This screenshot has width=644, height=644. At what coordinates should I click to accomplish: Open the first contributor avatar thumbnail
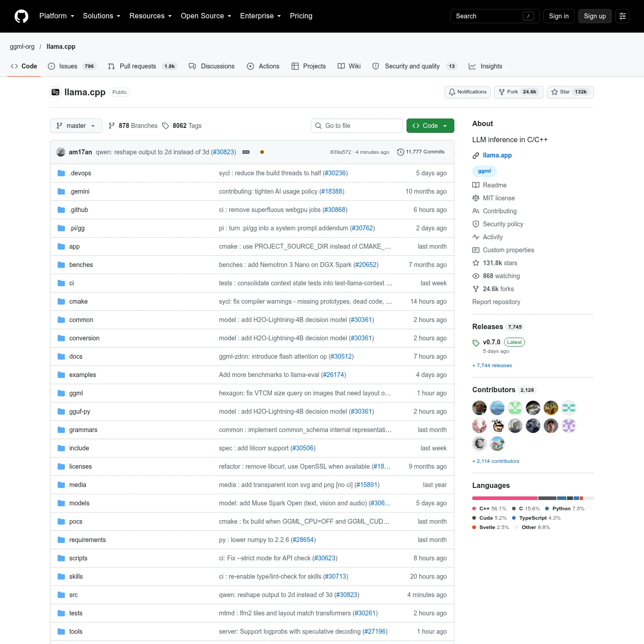tap(479, 408)
